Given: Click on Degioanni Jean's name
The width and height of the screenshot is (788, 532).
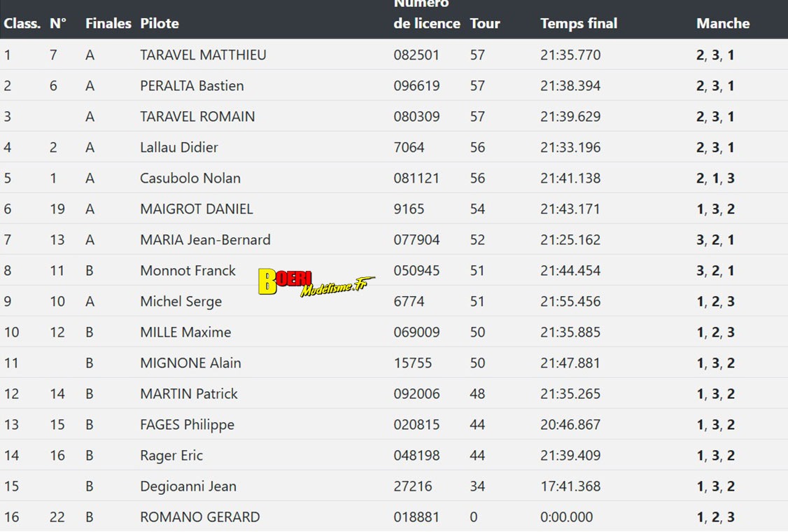Looking at the screenshot, I should tap(188, 486).
